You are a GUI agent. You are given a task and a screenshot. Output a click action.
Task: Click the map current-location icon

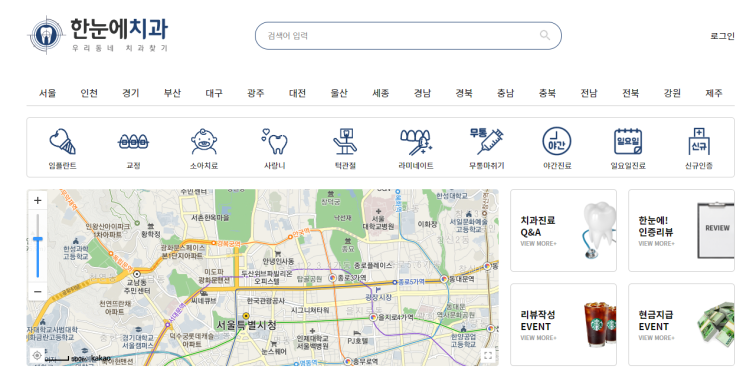36,355
